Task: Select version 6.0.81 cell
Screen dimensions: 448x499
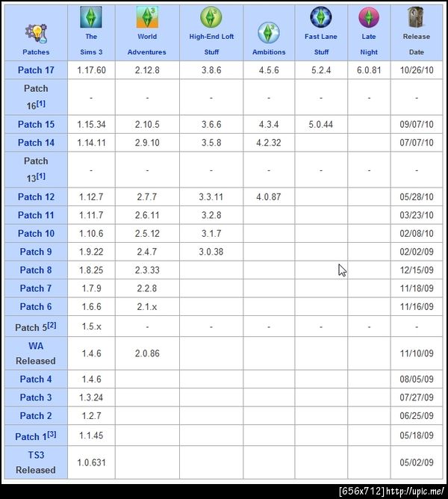Action: 369,70
